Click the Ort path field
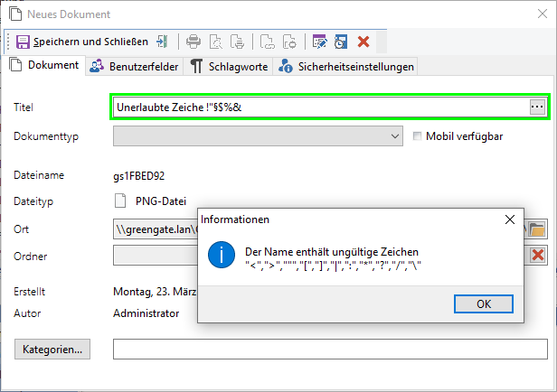Screen dimensions: 557x392 click(x=156, y=229)
